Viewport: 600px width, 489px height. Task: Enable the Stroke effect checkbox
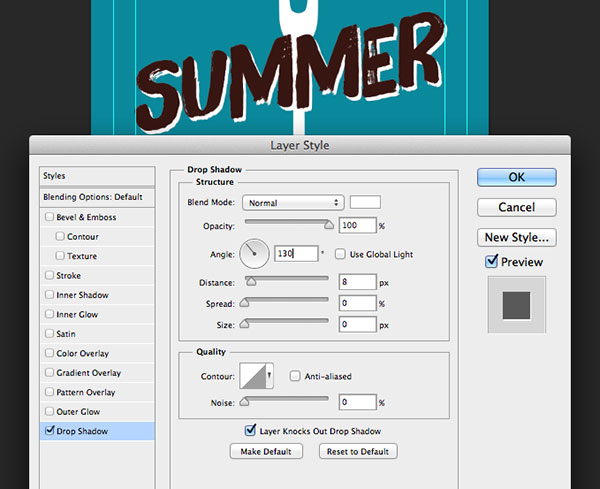pos(49,275)
